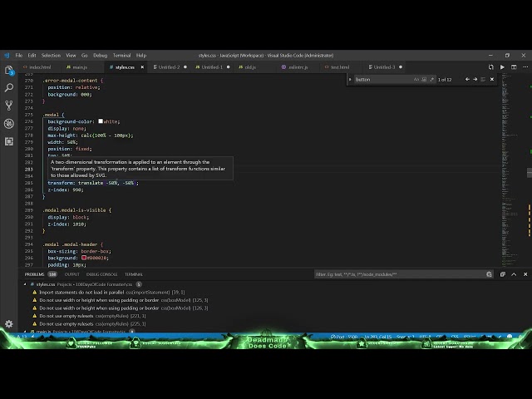Image resolution: width=532 pixels, height=399 pixels.
Task: Collapse all problems in the panel
Action: (x=502, y=274)
